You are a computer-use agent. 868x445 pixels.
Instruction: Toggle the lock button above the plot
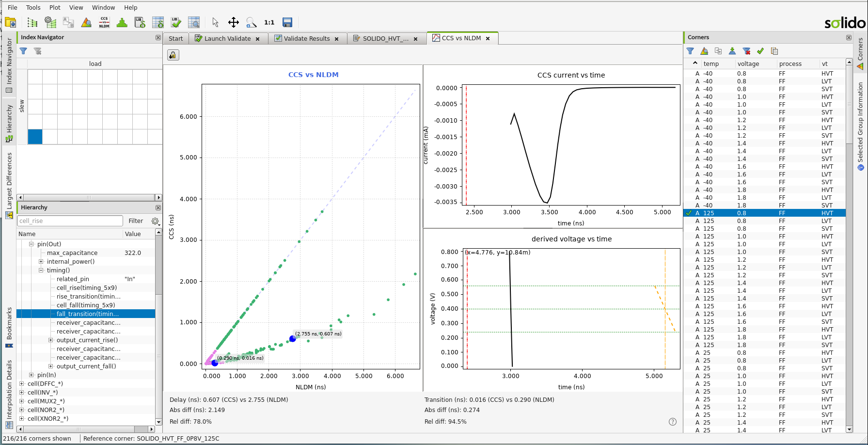point(173,55)
